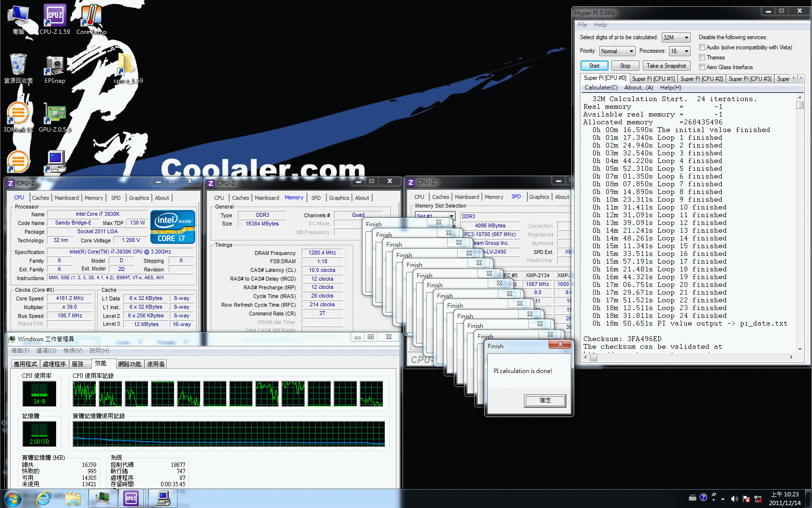Open the cpu-z_1.59 folder on desktop
812x508 pixels.
tap(128, 68)
